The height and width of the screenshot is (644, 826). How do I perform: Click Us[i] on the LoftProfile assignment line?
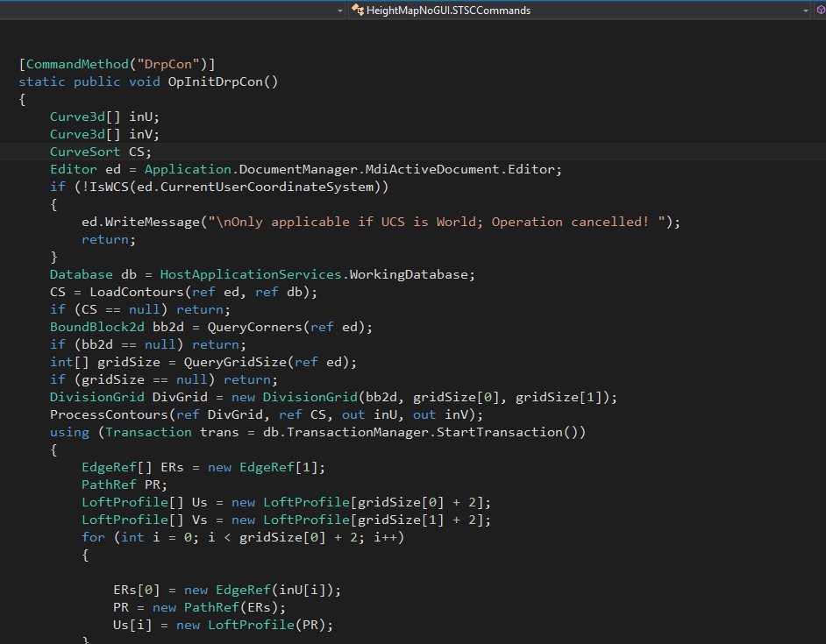132,625
